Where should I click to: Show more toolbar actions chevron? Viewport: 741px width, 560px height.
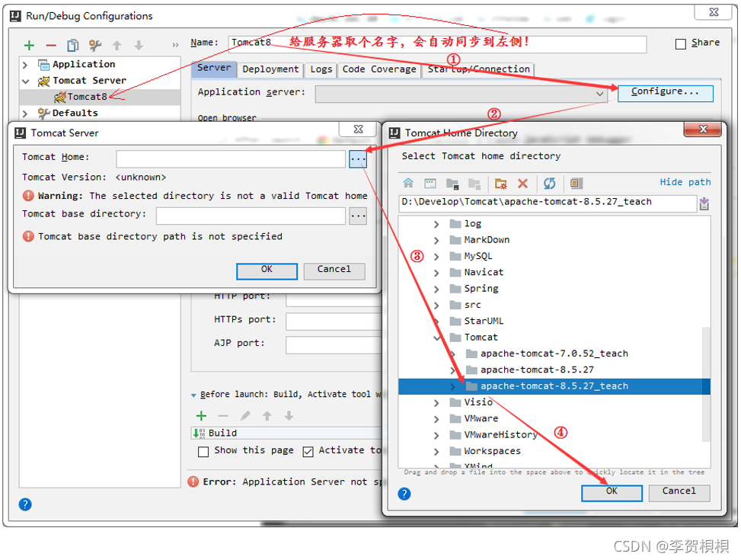[175, 46]
